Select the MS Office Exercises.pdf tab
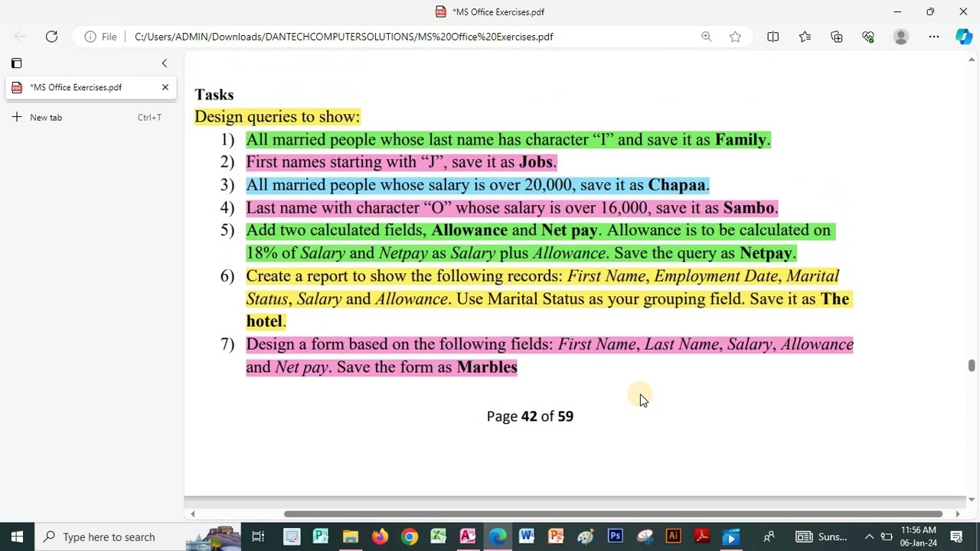Viewport: 980px width, 551px height. (x=90, y=87)
